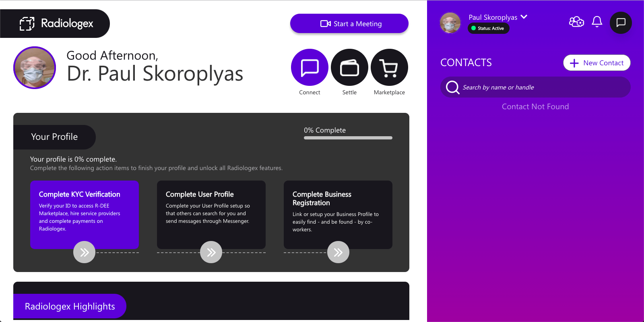The width and height of the screenshot is (644, 322).
Task: Open the notifications bell
Action: pyautogui.click(x=597, y=22)
